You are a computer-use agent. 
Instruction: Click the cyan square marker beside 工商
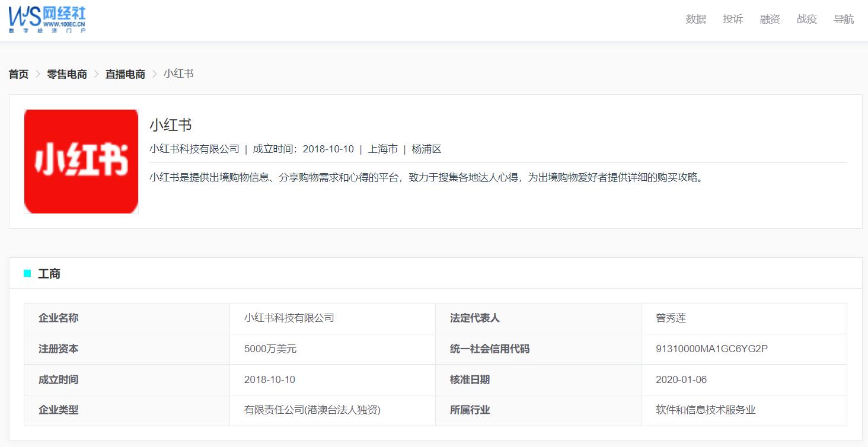pyautogui.click(x=25, y=273)
